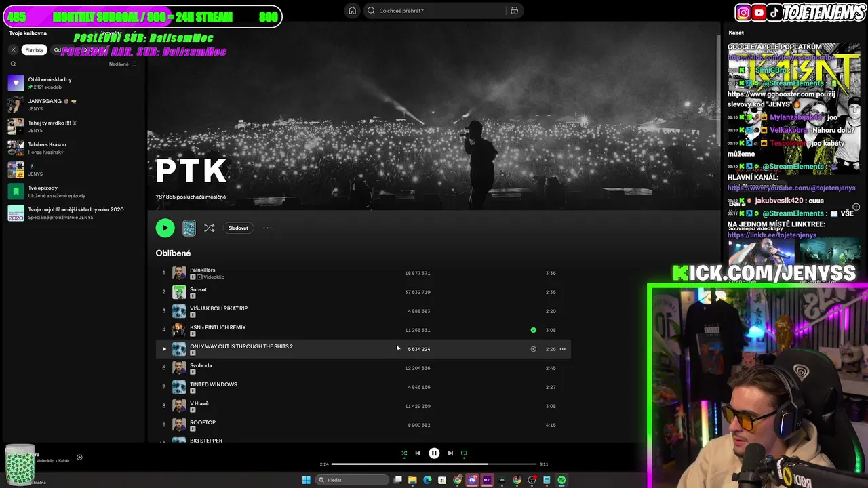Pause playback in the player bar
868x488 pixels.
tap(434, 453)
